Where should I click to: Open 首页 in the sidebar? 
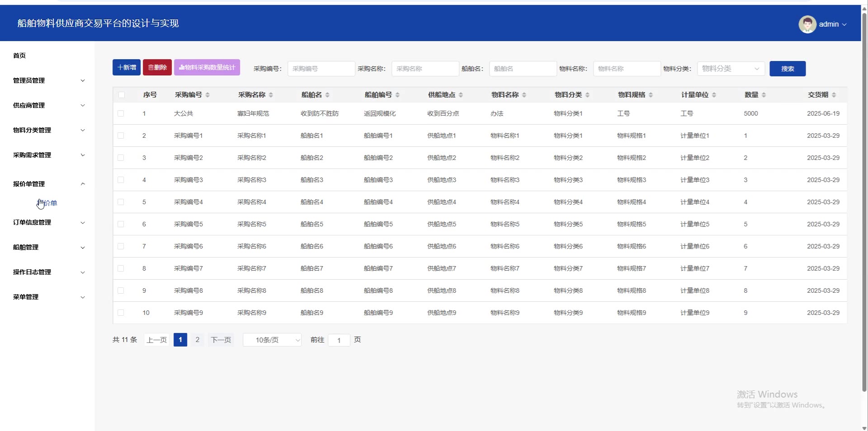click(19, 56)
